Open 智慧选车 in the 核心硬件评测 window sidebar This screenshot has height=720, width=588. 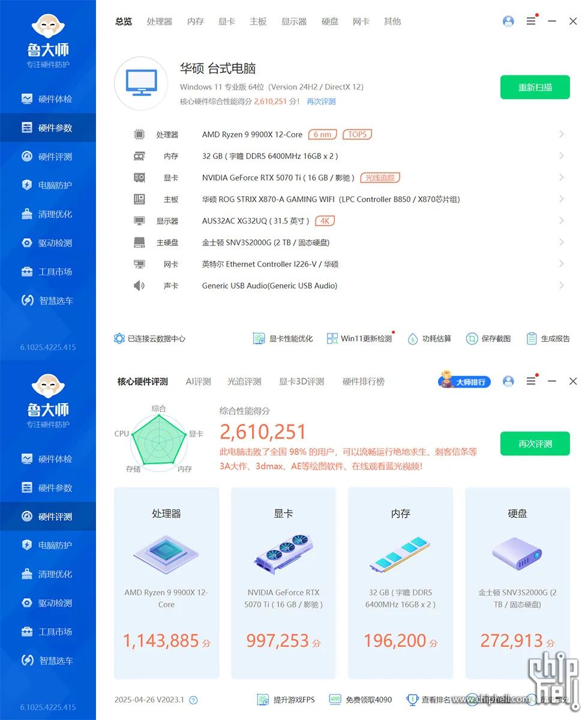pyautogui.click(x=47, y=661)
